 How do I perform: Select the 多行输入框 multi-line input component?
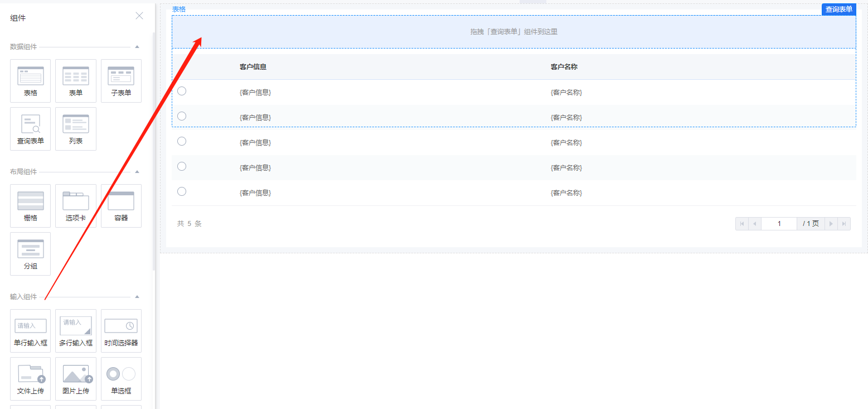pyautogui.click(x=76, y=331)
